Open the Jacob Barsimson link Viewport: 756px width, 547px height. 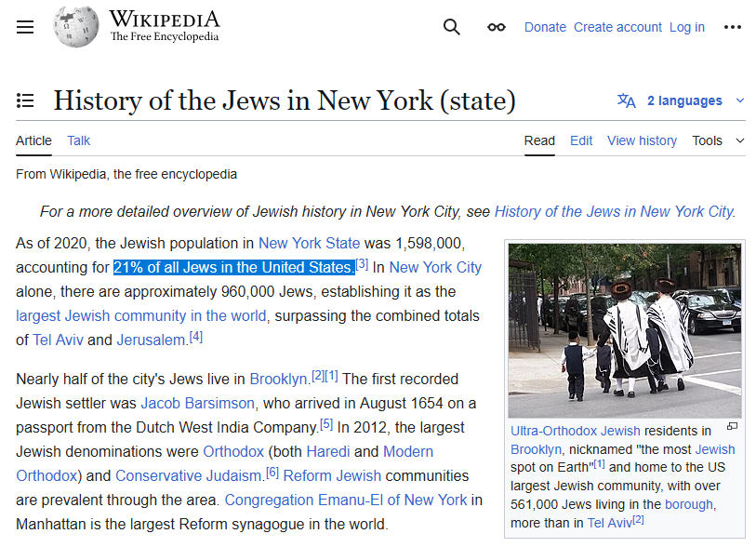pos(198,403)
